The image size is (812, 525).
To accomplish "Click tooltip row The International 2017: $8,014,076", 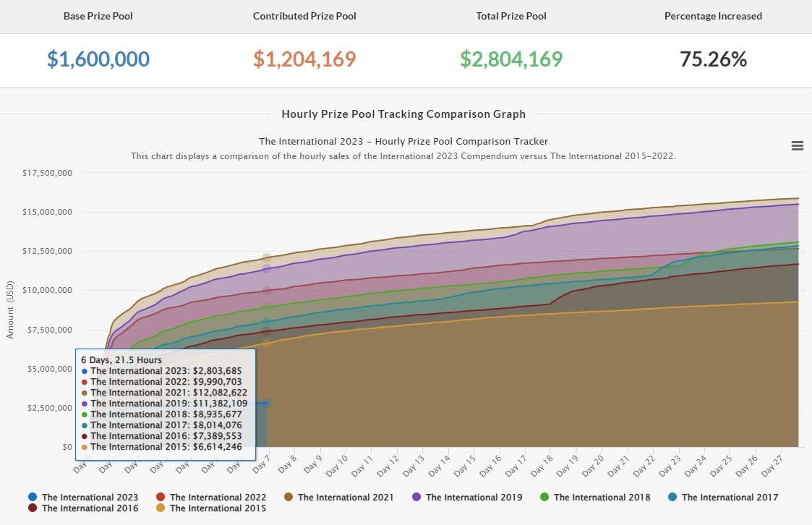I will click(x=161, y=425).
